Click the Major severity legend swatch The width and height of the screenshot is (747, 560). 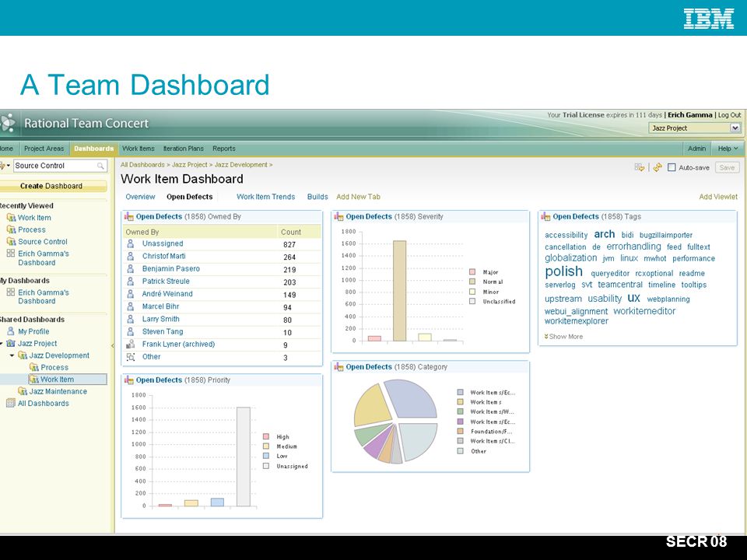[x=472, y=272]
